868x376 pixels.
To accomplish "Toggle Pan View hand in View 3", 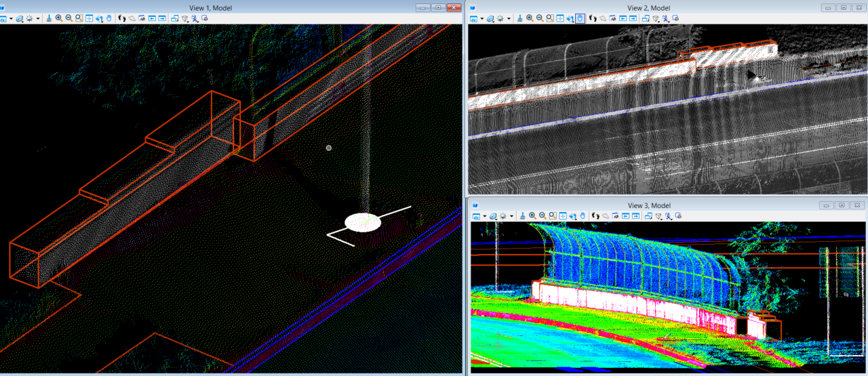I will (583, 216).
